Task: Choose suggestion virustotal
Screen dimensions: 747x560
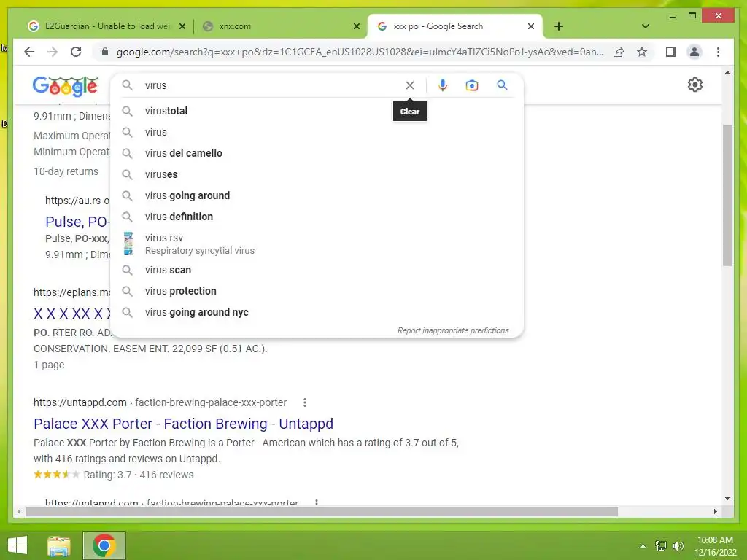Action: click(317, 111)
